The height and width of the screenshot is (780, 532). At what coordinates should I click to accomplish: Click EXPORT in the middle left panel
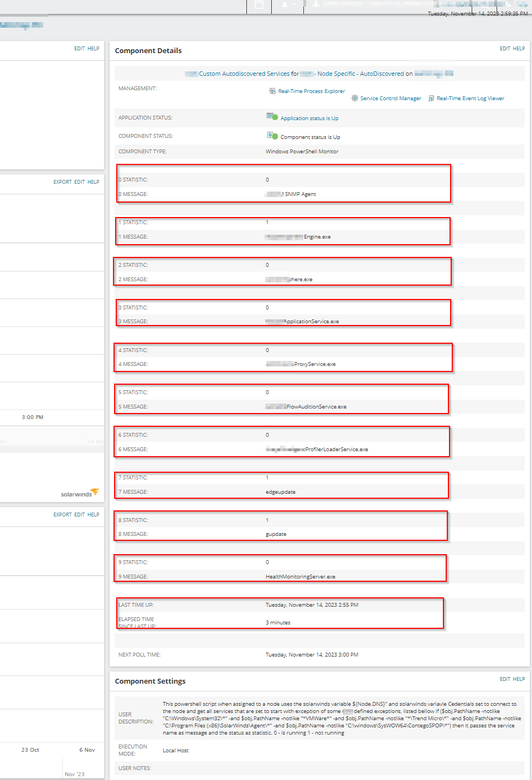coord(63,182)
